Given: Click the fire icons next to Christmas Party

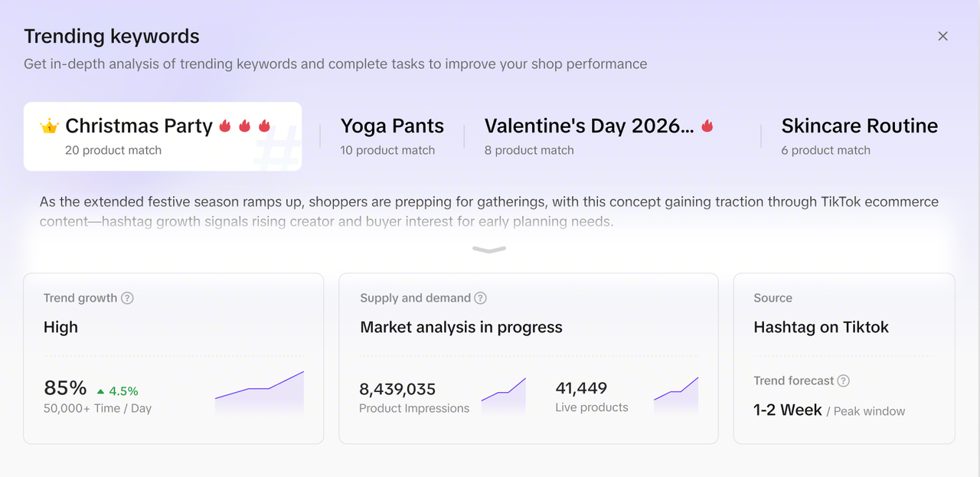Looking at the screenshot, I should [245, 126].
